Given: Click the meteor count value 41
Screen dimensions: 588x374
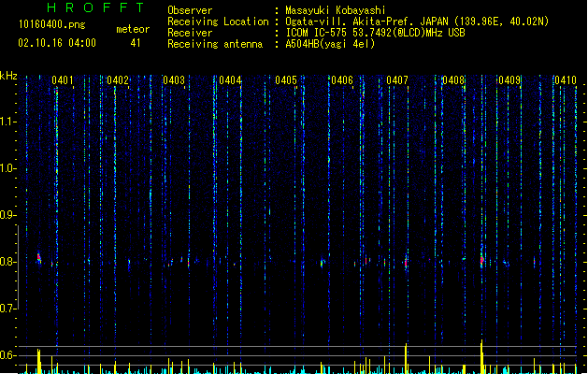Looking at the screenshot, I should point(136,43).
